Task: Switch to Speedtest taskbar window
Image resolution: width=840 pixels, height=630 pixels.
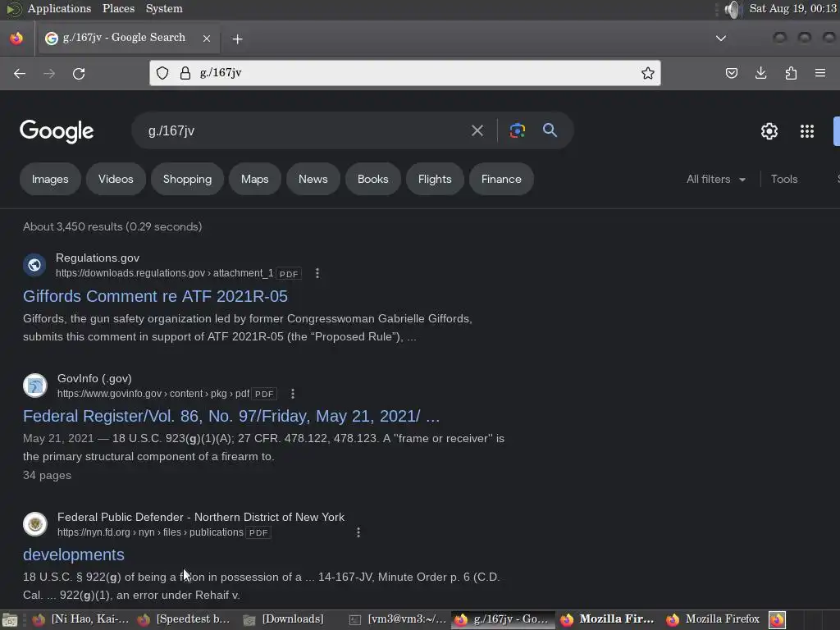Action: pos(185,619)
